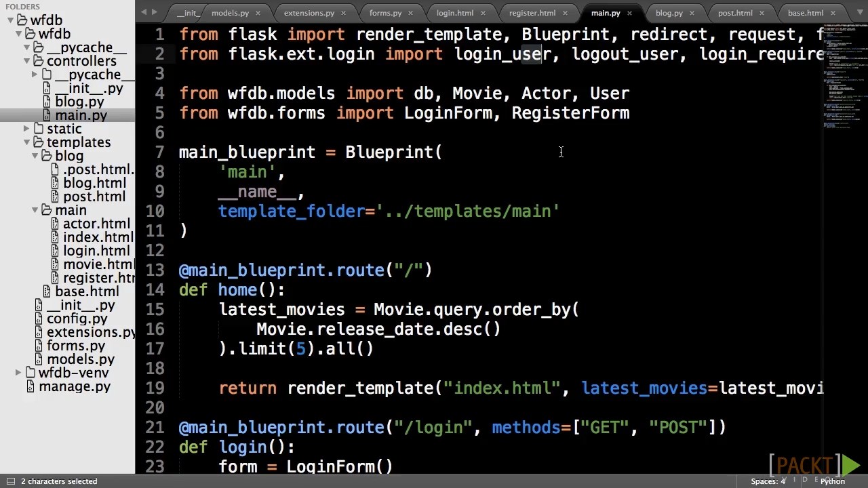Open extensions.py in the sidebar tree
The width and height of the screenshot is (868, 488).
point(91,332)
